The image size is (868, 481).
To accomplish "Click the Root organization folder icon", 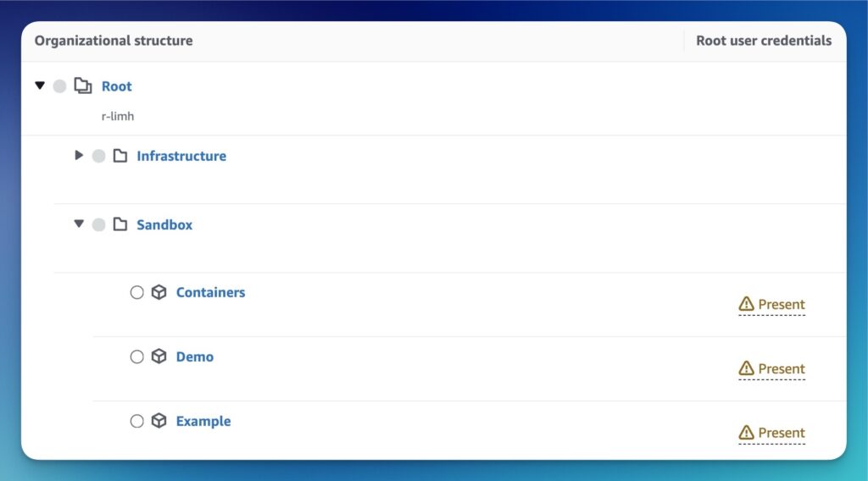I will pos(83,86).
